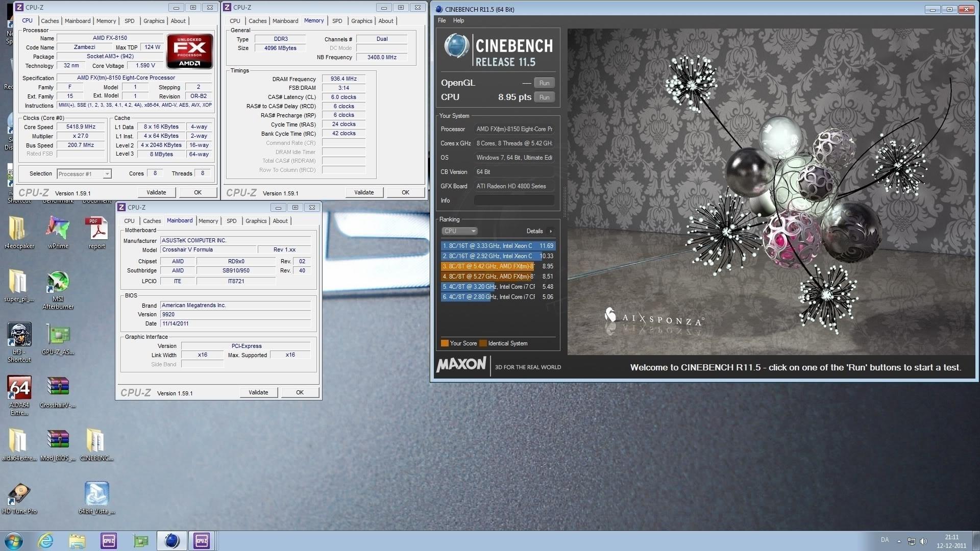Image resolution: width=980 pixels, height=551 pixels.
Task: Click the NB Frequency value 3408.0 MHz
Action: pos(382,57)
